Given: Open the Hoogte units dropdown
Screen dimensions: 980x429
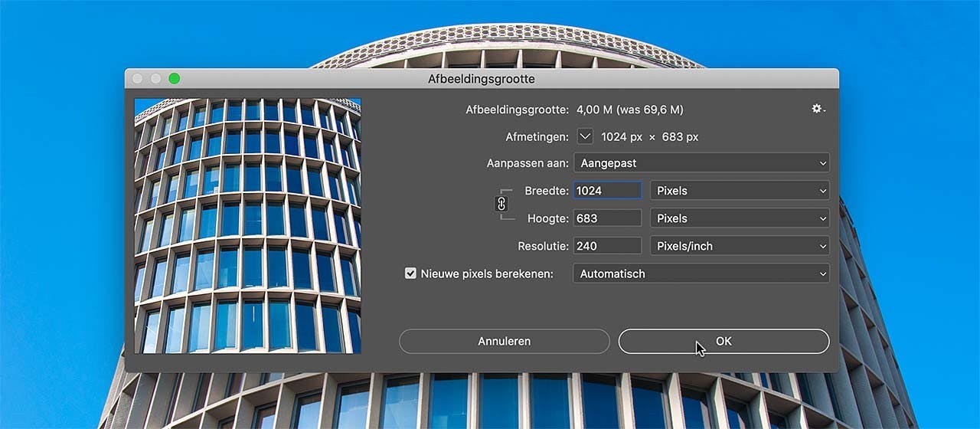Looking at the screenshot, I should 740,218.
